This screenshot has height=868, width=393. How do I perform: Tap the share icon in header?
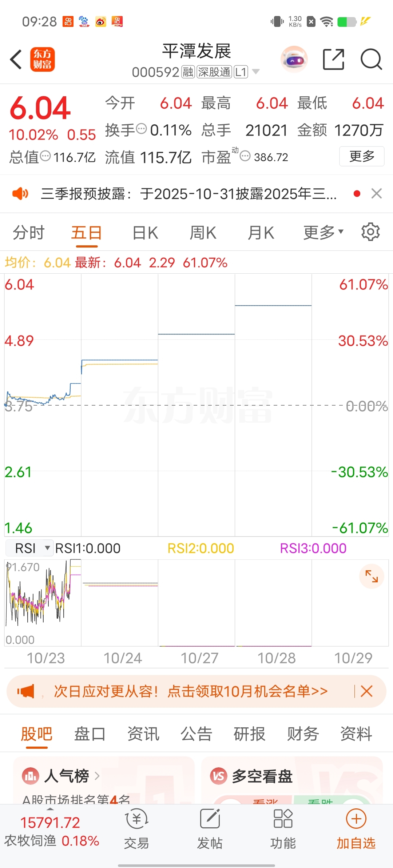tap(334, 59)
